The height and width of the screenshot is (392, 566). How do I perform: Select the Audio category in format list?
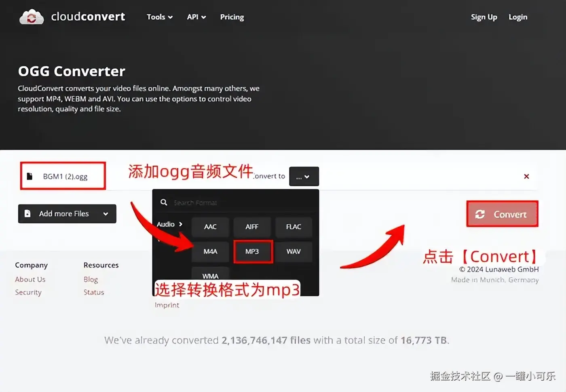click(169, 224)
